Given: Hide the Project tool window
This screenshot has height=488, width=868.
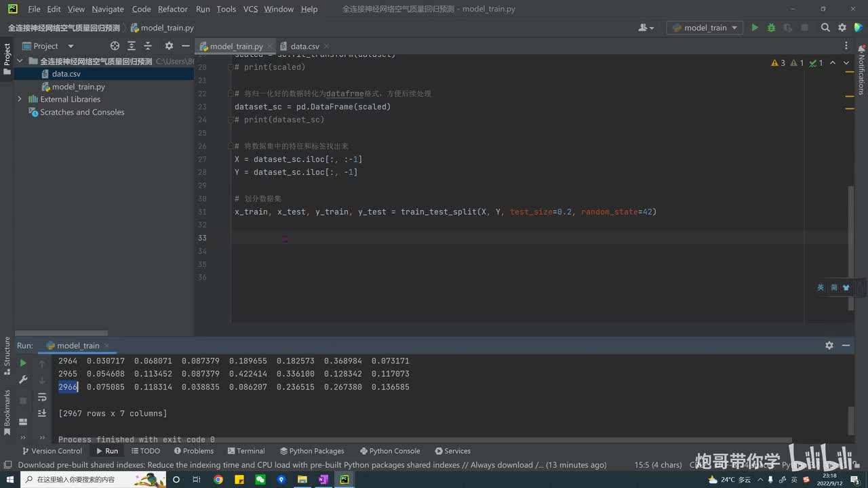Looking at the screenshot, I should click(x=186, y=46).
